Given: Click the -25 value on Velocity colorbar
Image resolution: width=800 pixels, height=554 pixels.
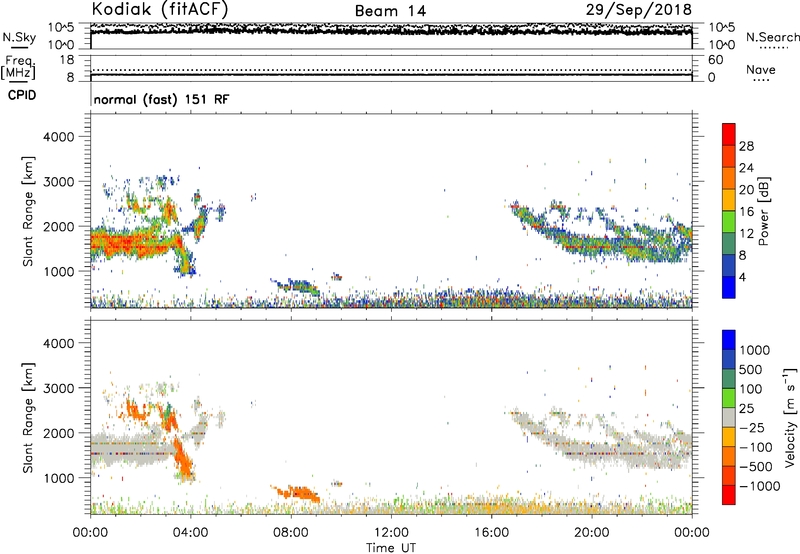Looking at the screenshot, I should pyautogui.click(x=753, y=428).
